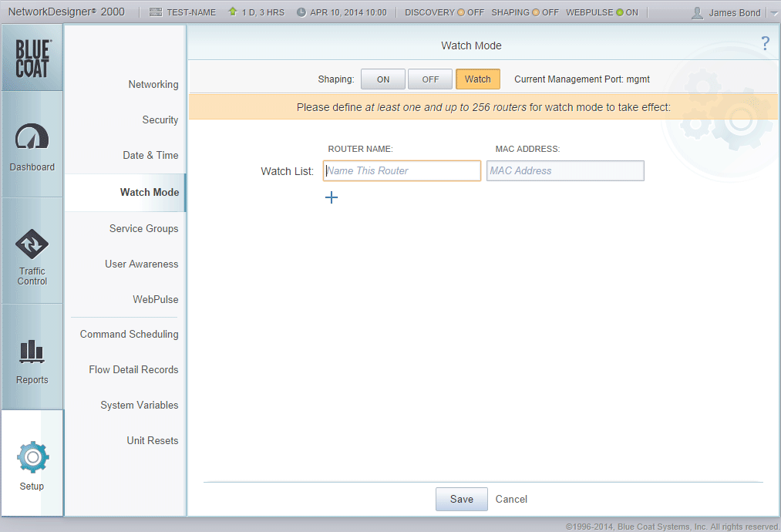Click the James Bond username
This screenshot has width=781, height=532.
[735, 13]
